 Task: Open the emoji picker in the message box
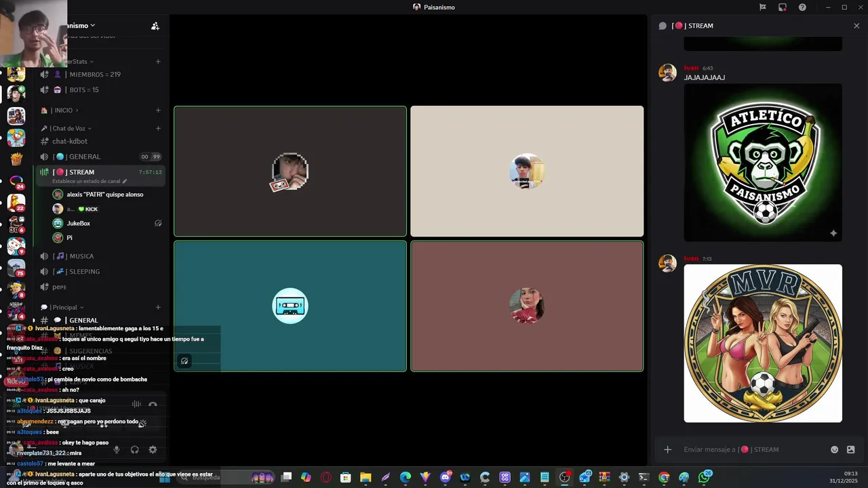coord(835,449)
